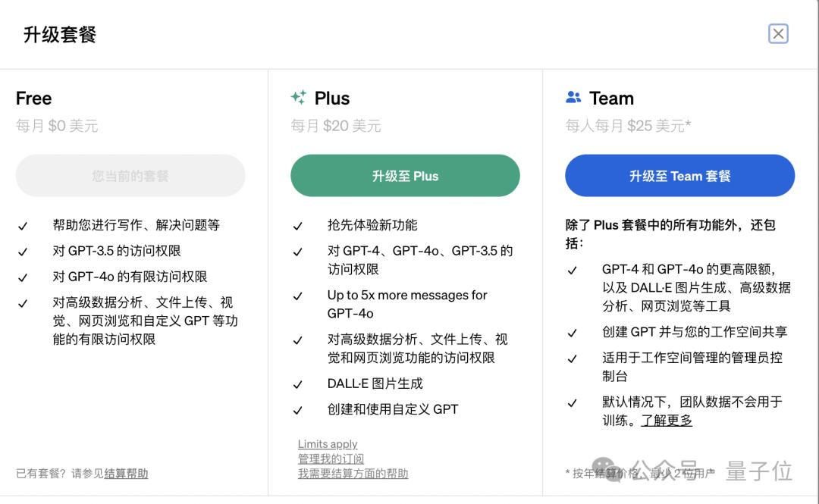This screenshot has height=504, width=819.
Task: Click the Free plan heading
Action: click(34, 99)
